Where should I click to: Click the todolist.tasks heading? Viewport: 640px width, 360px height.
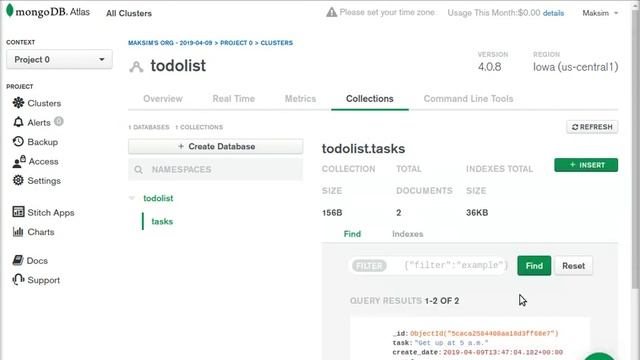[363, 149]
